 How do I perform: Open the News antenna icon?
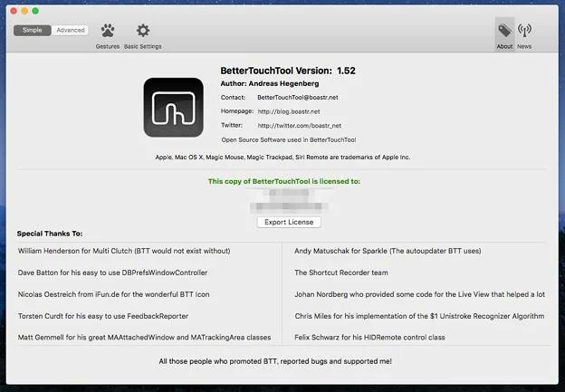pos(524,30)
